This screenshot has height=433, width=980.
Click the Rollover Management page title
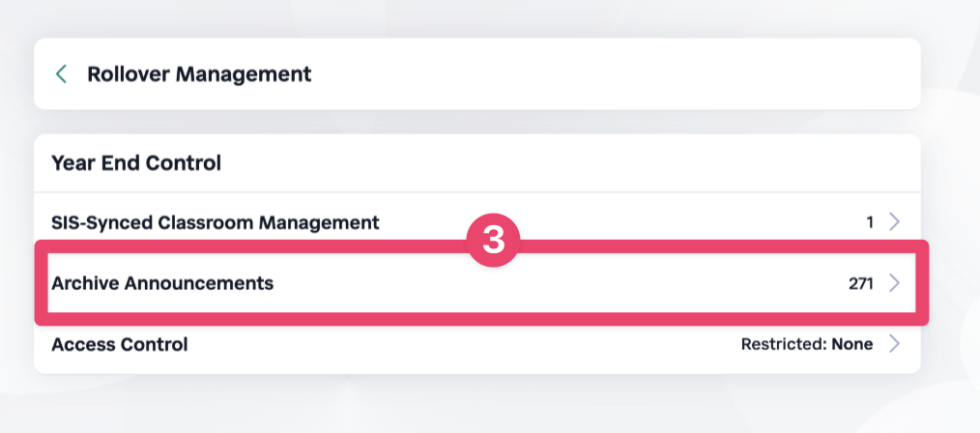click(199, 73)
